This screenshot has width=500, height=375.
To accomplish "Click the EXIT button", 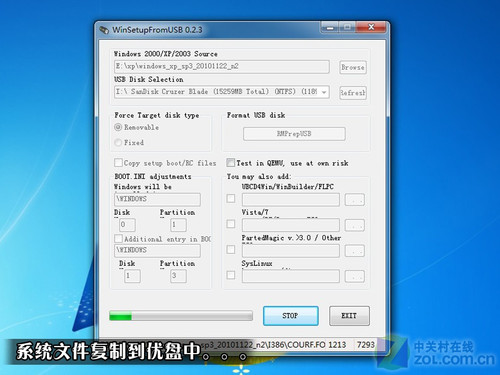I will (349, 316).
